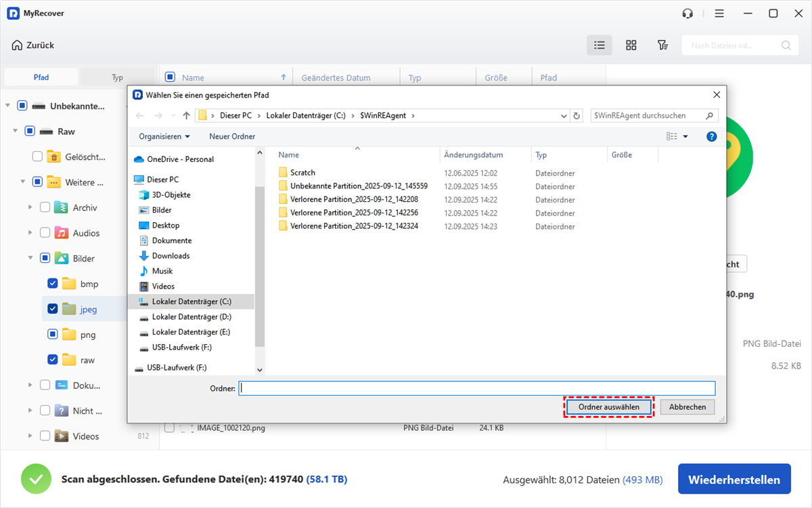This screenshot has width=812, height=508.
Task: Refresh the $WinREAgent folder listing
Action: 577,116
